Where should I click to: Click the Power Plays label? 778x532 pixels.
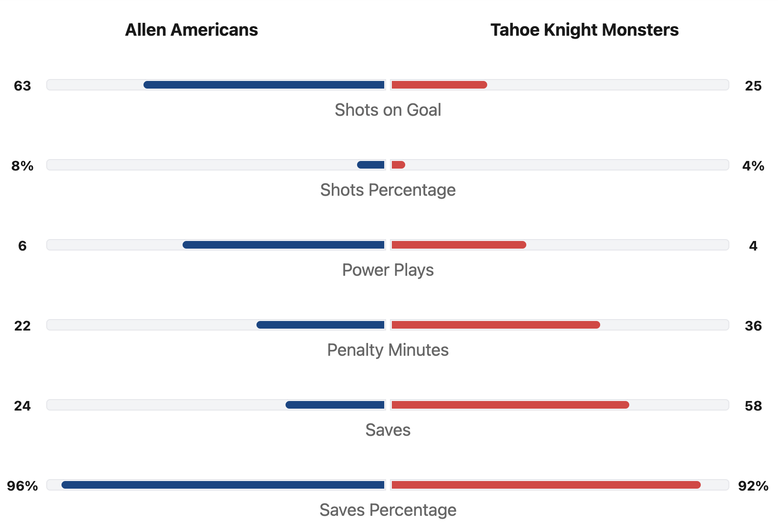[x=388, y=270]
